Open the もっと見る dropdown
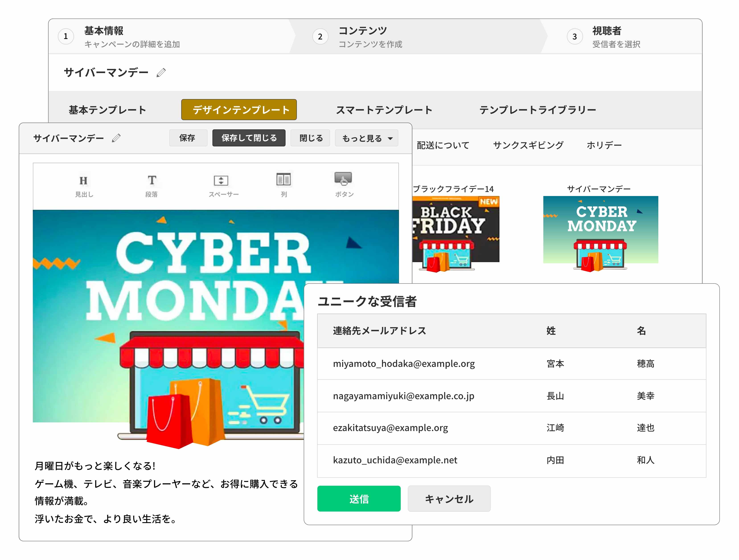Image resolution: width=739 pixels, height=560 pixels. (367, 138)
